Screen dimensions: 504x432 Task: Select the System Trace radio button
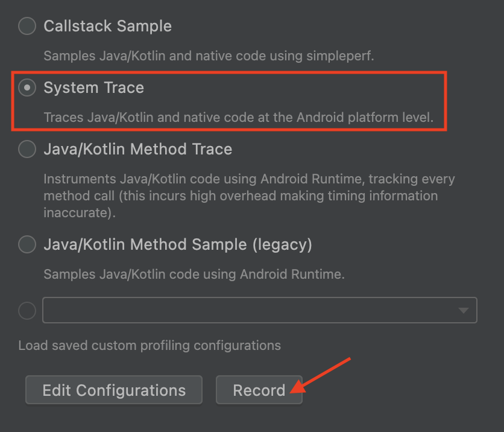click(27, 87)
